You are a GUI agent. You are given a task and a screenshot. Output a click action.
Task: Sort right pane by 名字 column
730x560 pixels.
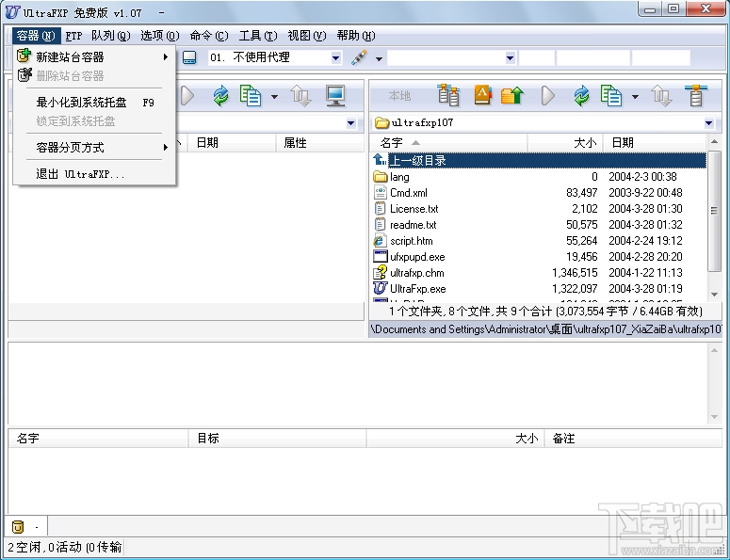click(x=449, y=143)
